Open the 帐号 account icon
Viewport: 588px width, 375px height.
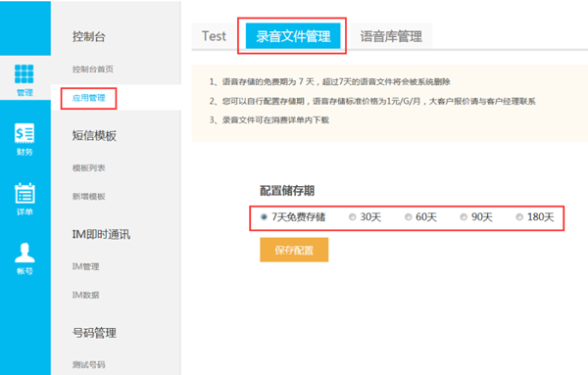(24, 253)
